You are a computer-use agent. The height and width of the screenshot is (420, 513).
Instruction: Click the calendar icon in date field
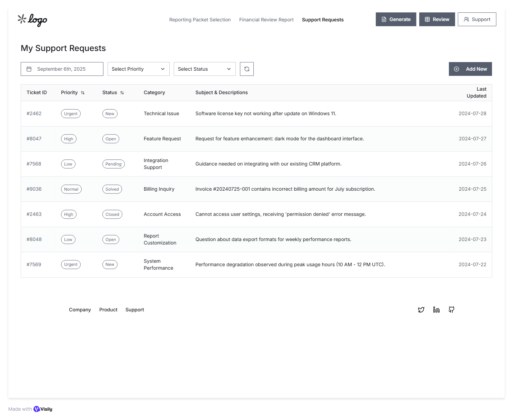[29, 69]
